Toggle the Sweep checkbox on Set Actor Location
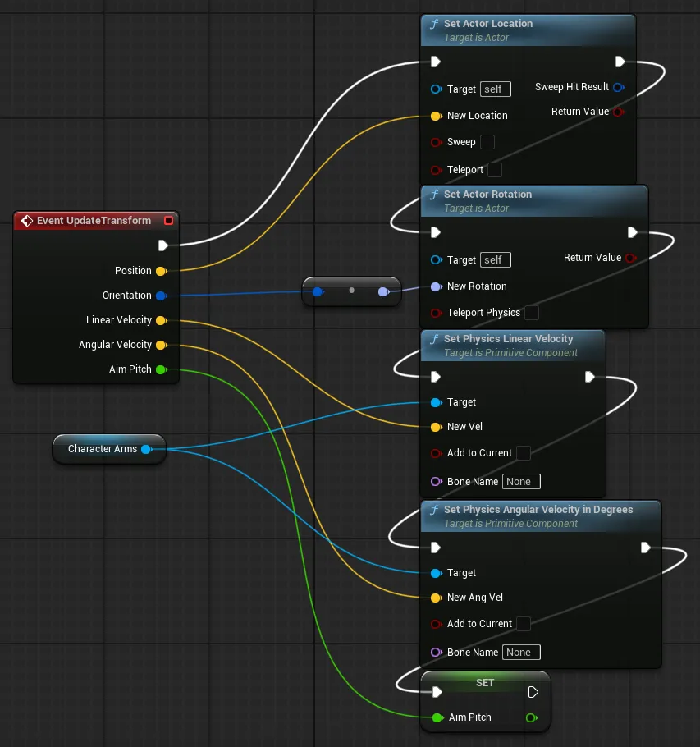The image size is (700, 747). [487, 142]
